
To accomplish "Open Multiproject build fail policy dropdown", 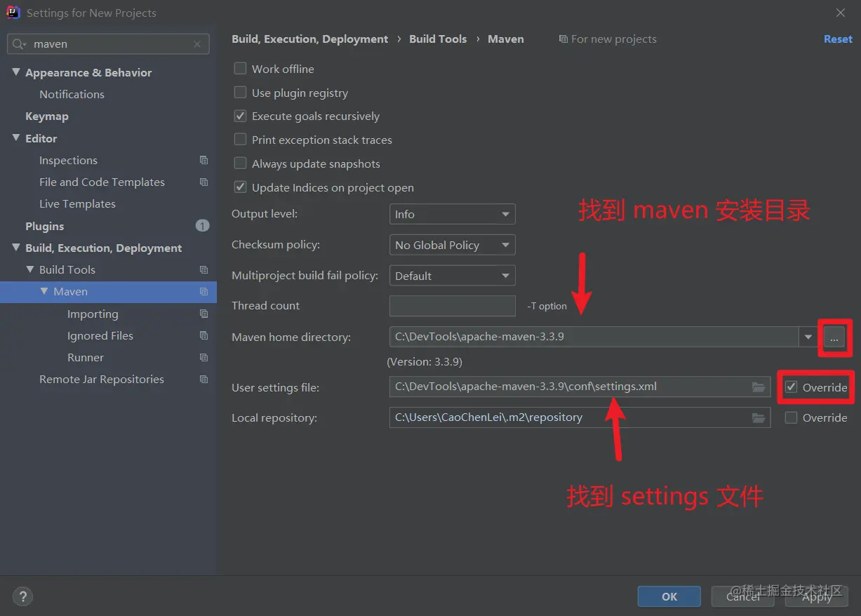I will pos(452,276).
